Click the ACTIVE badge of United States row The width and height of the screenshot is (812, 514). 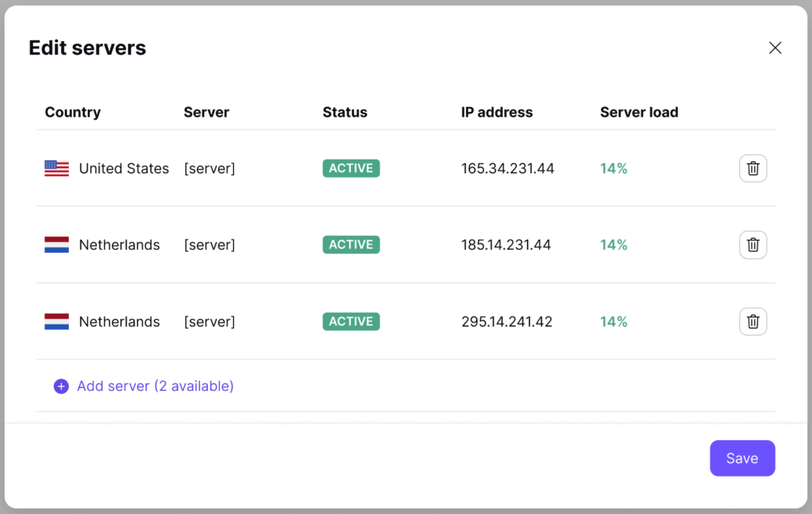[351, 168]
